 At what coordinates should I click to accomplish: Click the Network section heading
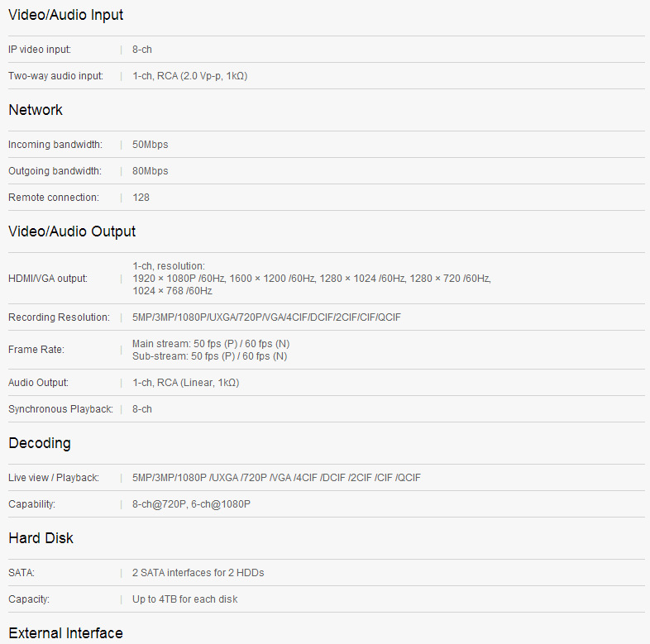[x=36, y=110]
